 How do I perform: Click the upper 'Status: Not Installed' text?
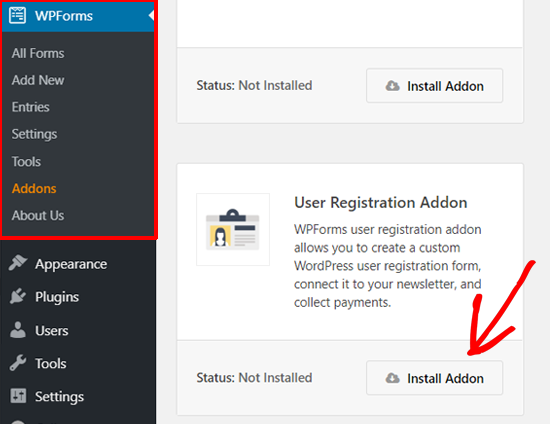click(254, 85)
